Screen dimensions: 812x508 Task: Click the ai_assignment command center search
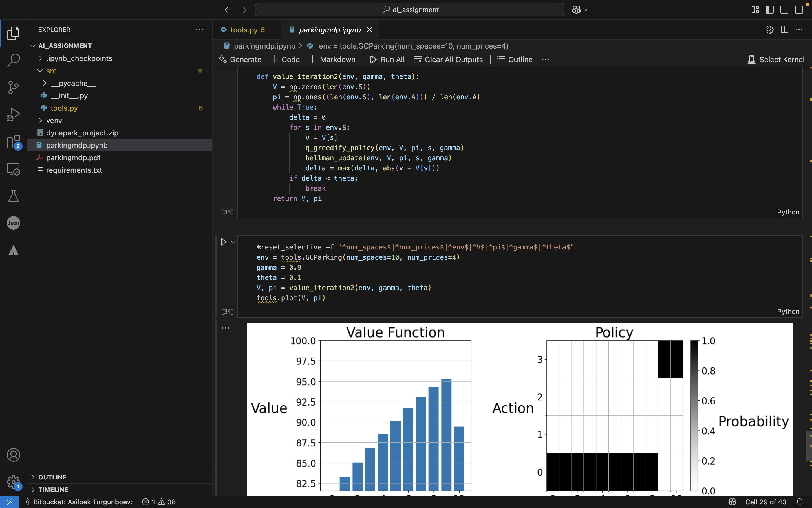[x=409, y=10]
